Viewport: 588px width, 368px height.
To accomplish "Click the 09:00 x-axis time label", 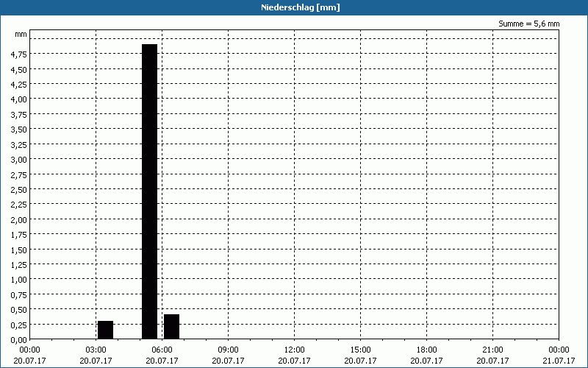I will (228, 350).
